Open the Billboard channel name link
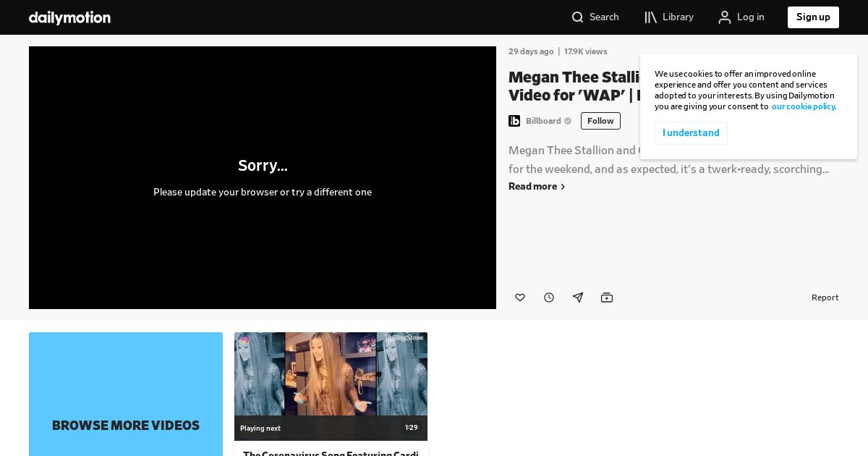 click(x=543, y=121)
